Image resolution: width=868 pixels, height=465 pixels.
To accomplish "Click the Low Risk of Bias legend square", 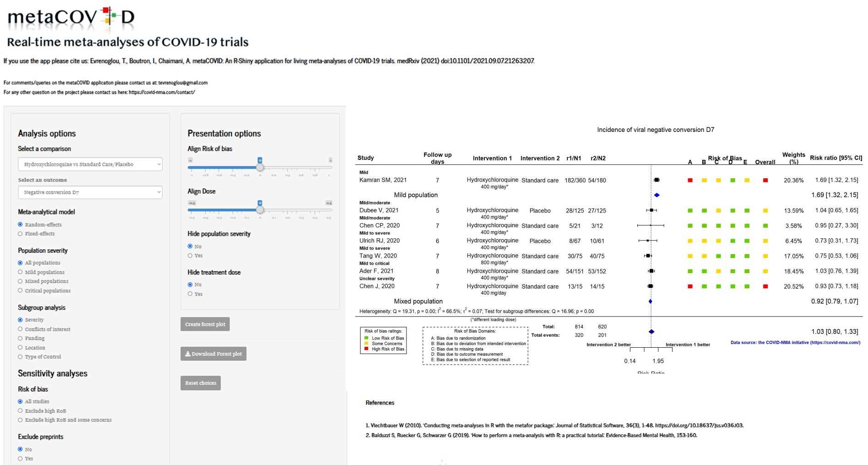I will [366, 338].
